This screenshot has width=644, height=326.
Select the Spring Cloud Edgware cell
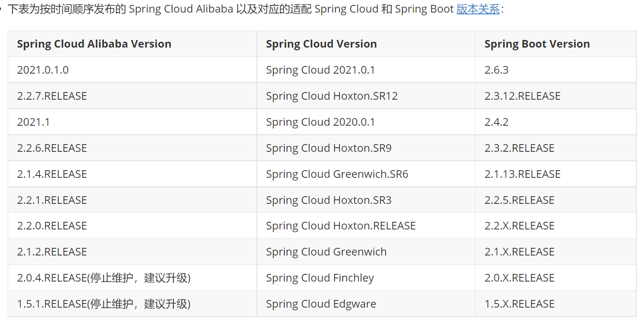366,304
